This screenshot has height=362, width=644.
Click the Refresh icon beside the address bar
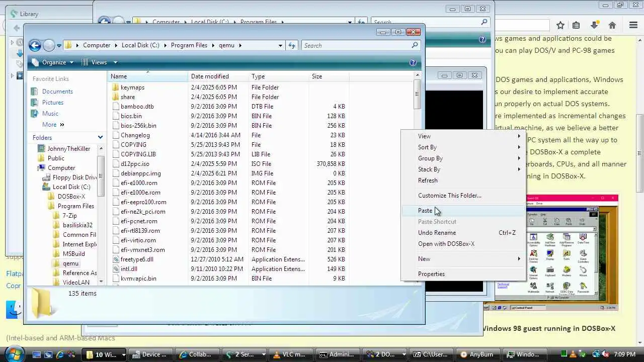pos(292,45)
